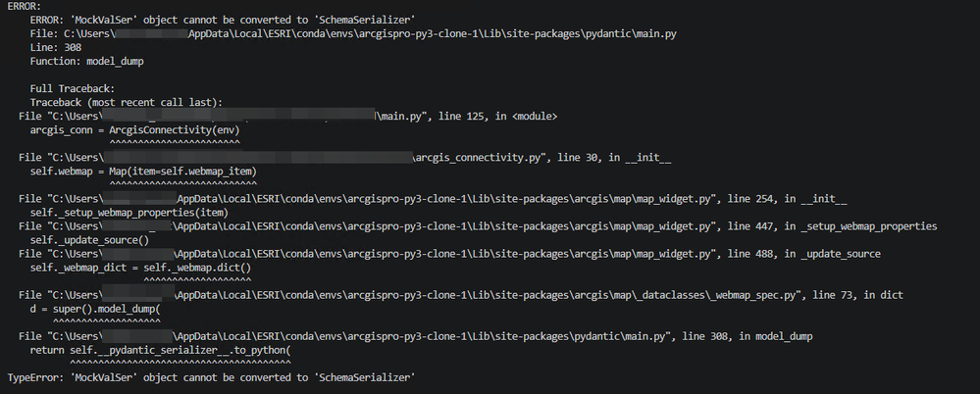Open the arcgis_connectivity.py line 30 link
Screen dimensions: 980x394
click(345, 158)
